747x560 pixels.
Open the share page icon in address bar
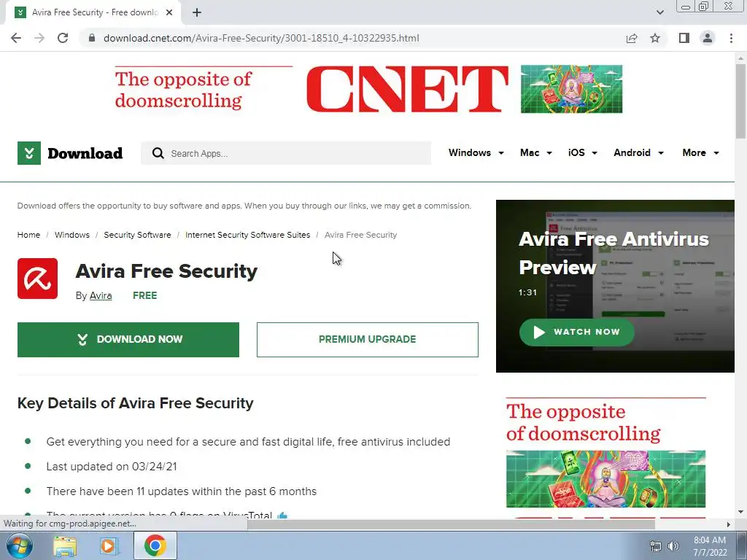[x=632, y=38]
